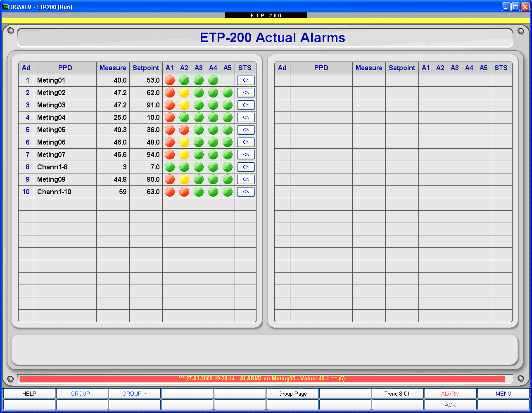Click the green A5 indicator for Chann1-8
Image resolution: width=532 pixels, height=413 pixels.
point(228,167)
